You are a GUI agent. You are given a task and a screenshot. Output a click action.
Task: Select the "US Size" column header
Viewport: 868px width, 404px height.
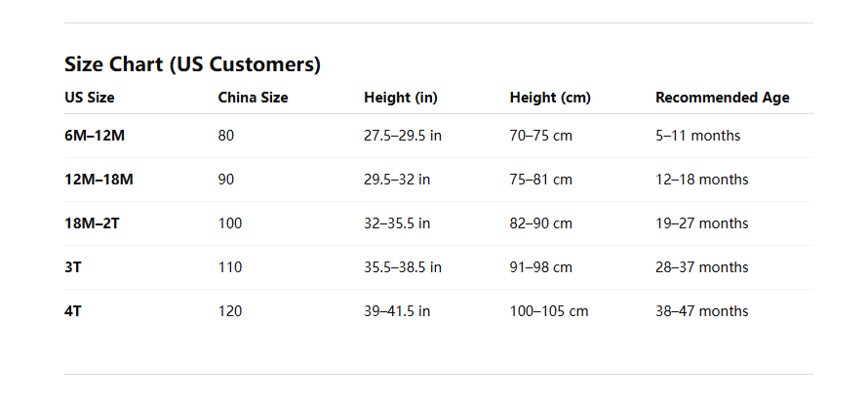[90, 98]
